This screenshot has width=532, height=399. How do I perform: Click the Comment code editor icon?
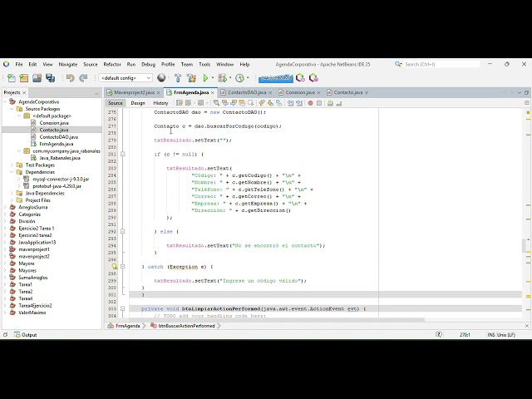coord(330,103)
